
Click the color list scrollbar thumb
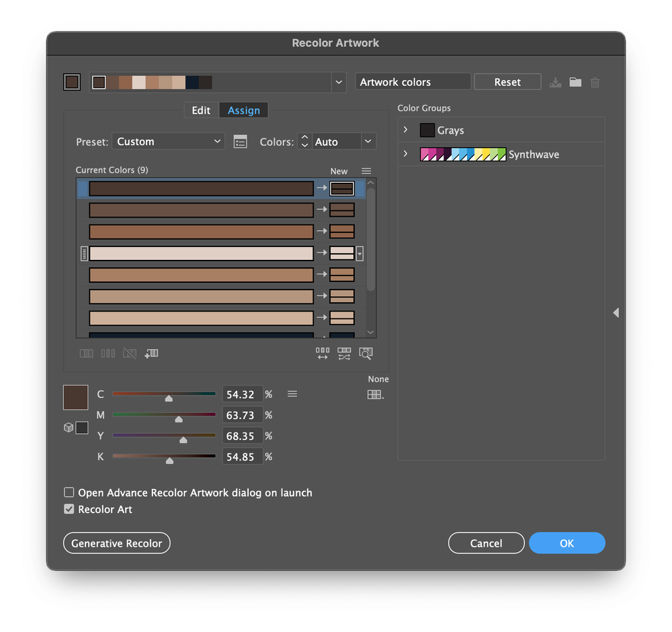[371, 239]
